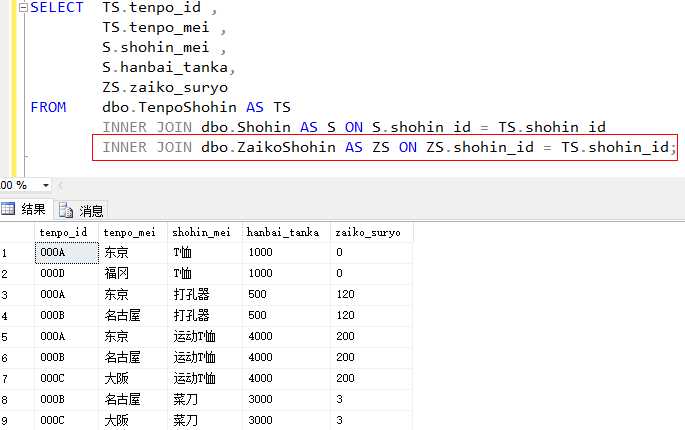Click cell 福冈 in row 2
This screenshot has height=430, width=685.
point(133,274)
